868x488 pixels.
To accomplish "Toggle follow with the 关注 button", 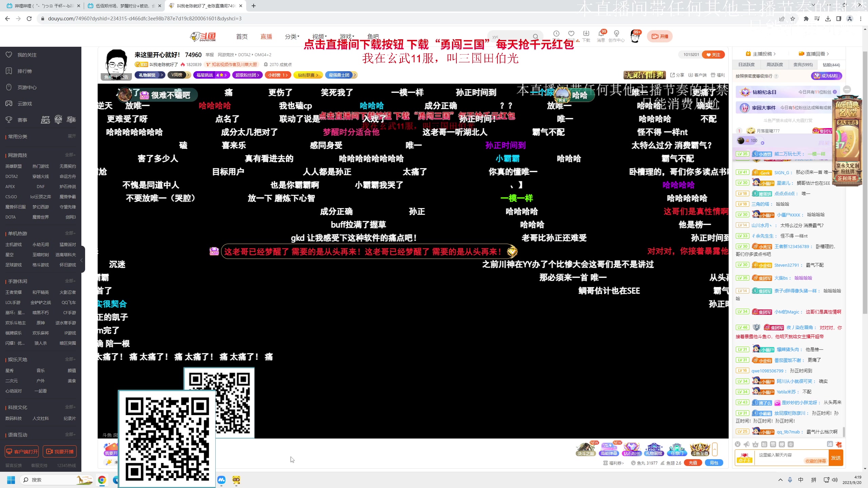I will pyautogui.click(x=713, y=55).
